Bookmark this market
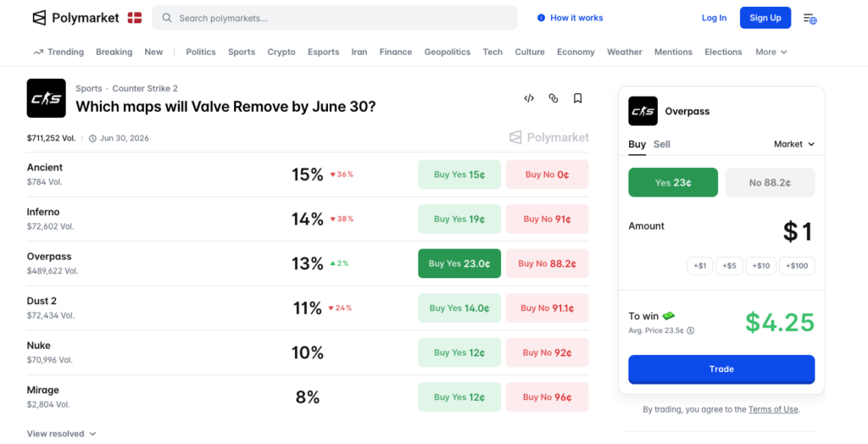Screen dimensions: 868x444 point(577,98)
